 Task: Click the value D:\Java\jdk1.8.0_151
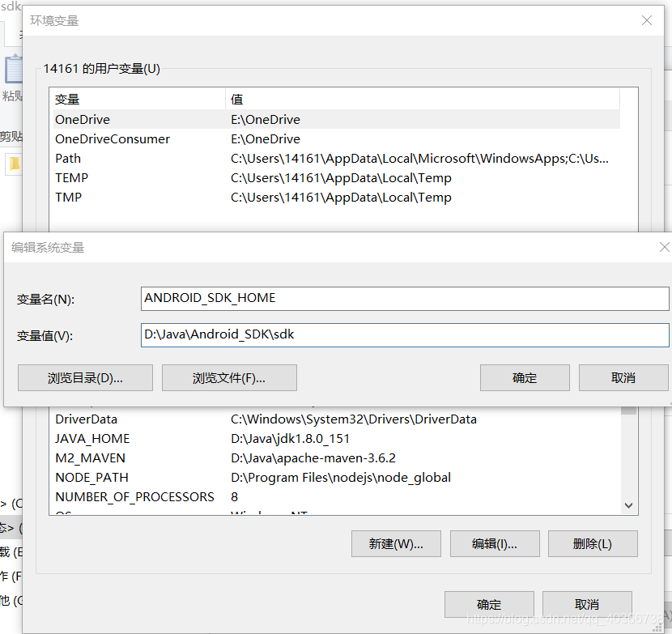pos(290,439)
